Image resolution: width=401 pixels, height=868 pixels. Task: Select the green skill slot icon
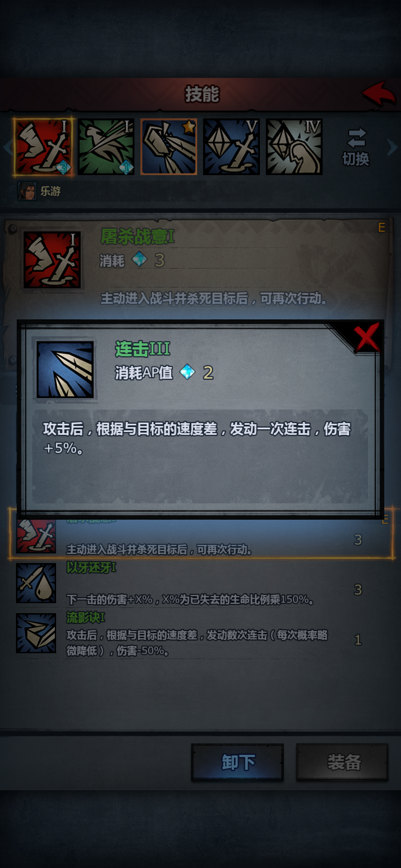tap(106, 147)
